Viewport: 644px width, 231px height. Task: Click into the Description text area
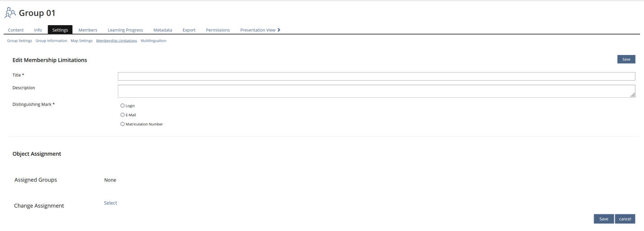pyautogui.click(x=376, y=91)
